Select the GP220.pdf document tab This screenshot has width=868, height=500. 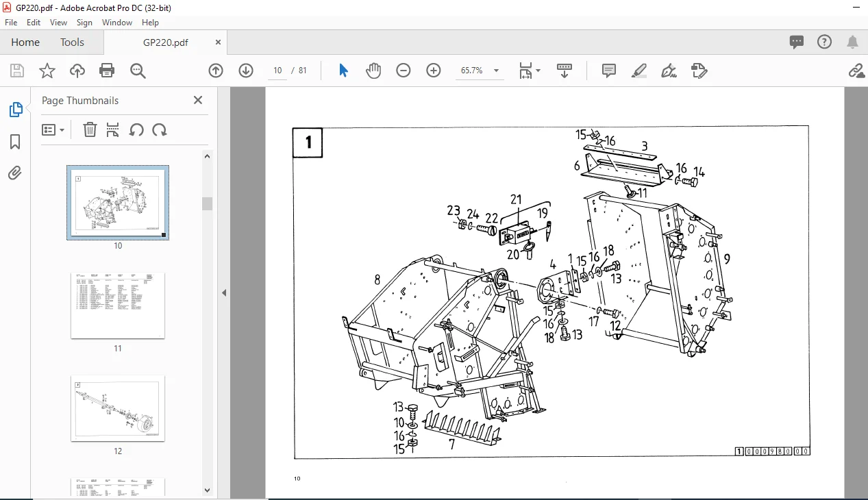coord(165,42)
